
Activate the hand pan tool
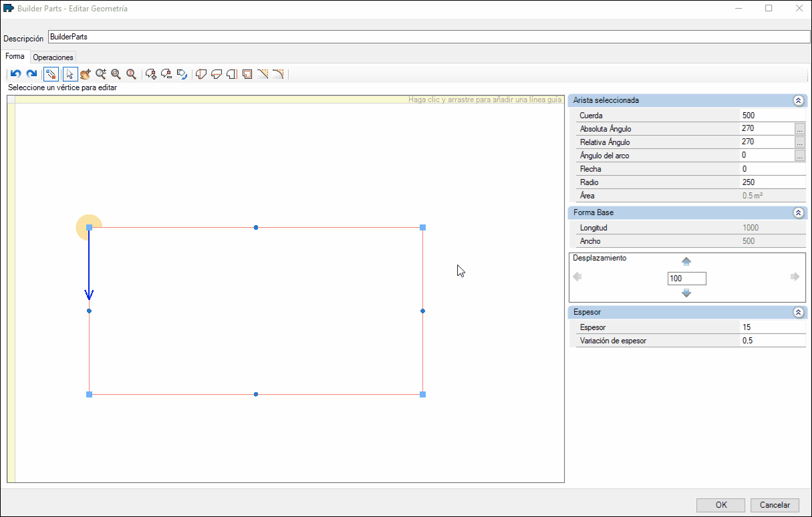point(86,74)
